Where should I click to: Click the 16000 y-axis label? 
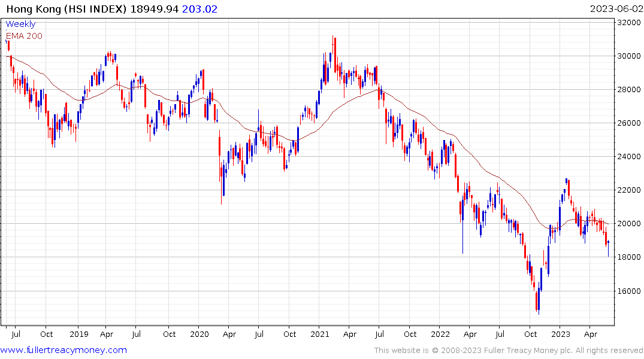tap(629, 291)
